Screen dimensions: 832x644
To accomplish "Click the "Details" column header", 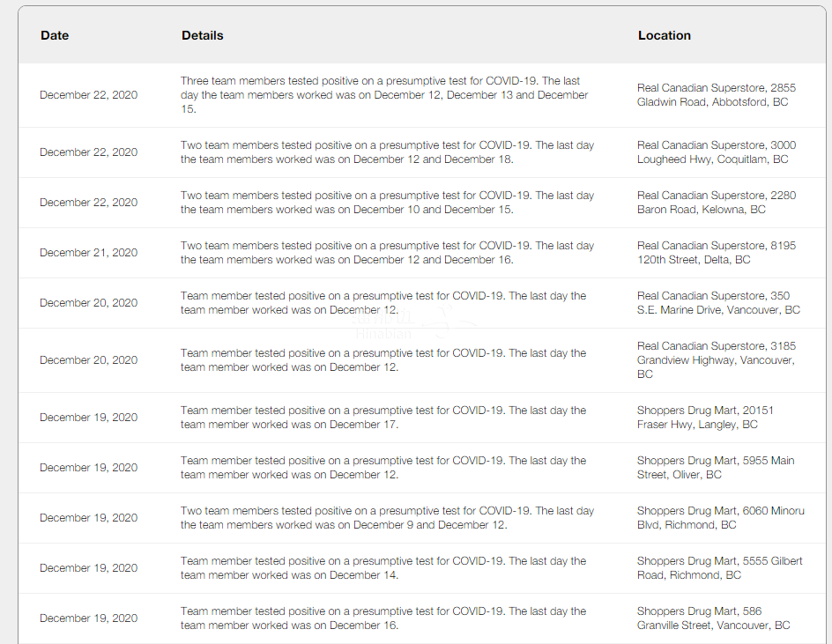I will click(x=202, y=35).
